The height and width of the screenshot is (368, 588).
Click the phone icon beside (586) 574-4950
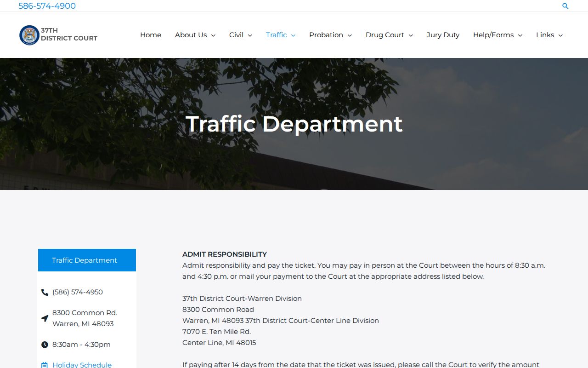click(45, 292)
